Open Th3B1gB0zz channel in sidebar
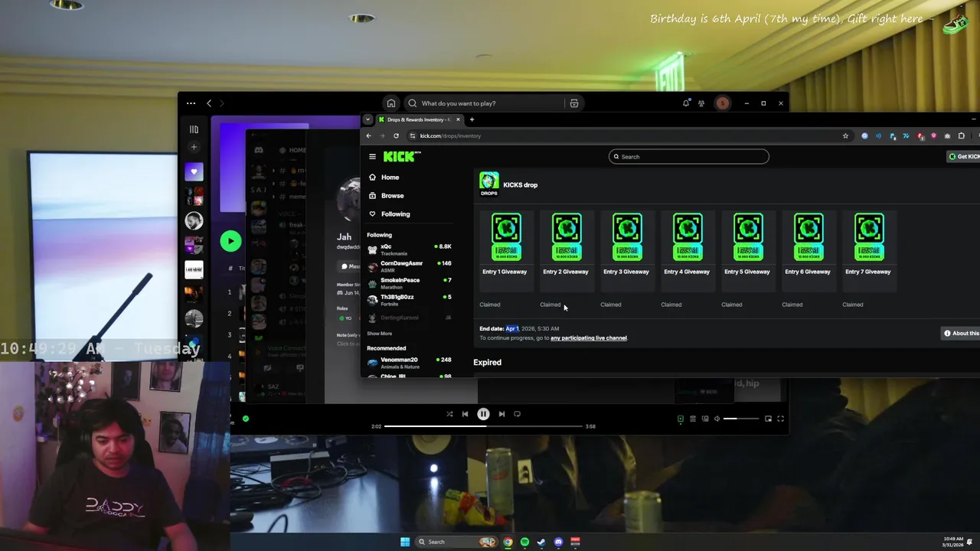The width and height of the screenshot is (980, 551). (x=410, y=299)
